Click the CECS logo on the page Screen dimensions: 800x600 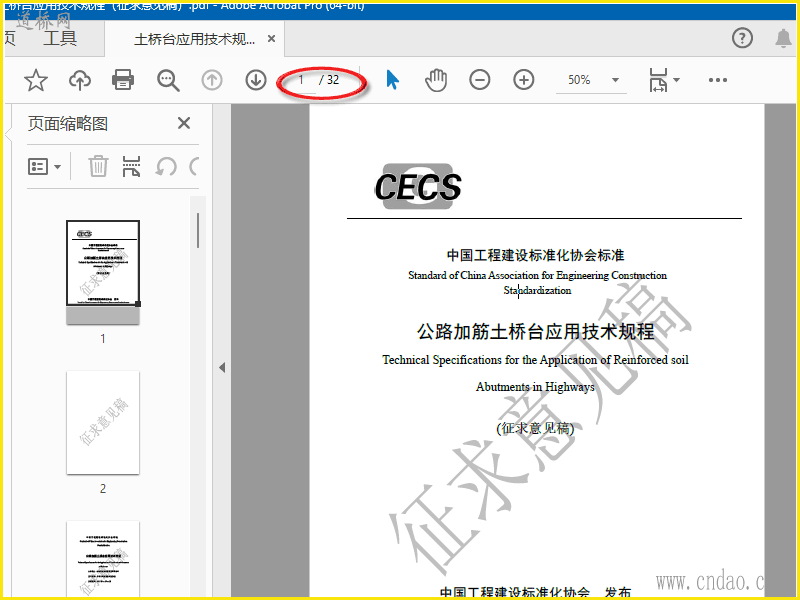coord(418,186)
